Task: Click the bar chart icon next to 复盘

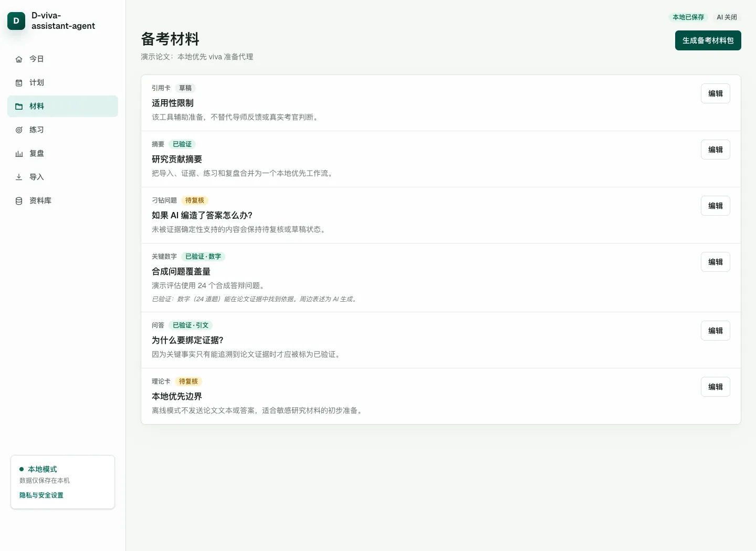Action: point(19,154)
